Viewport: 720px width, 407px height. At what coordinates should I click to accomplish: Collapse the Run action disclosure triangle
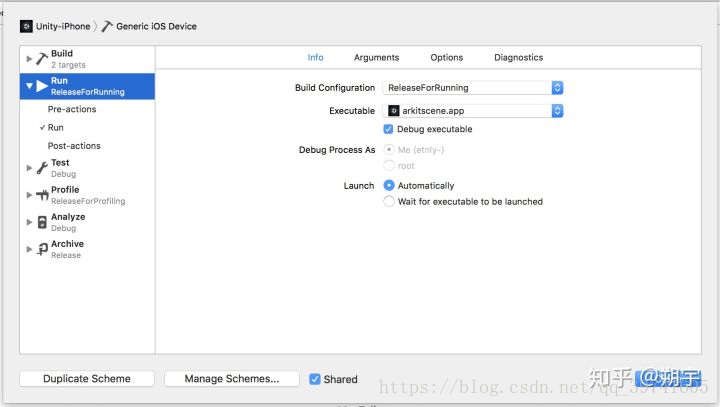coord(29,86)
